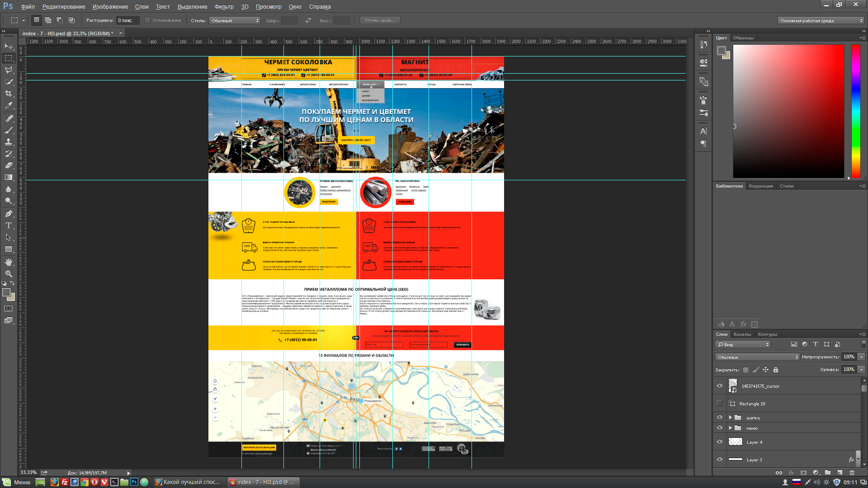
Task: Select the Clone Stamp tool
Action: pos(9,142)
